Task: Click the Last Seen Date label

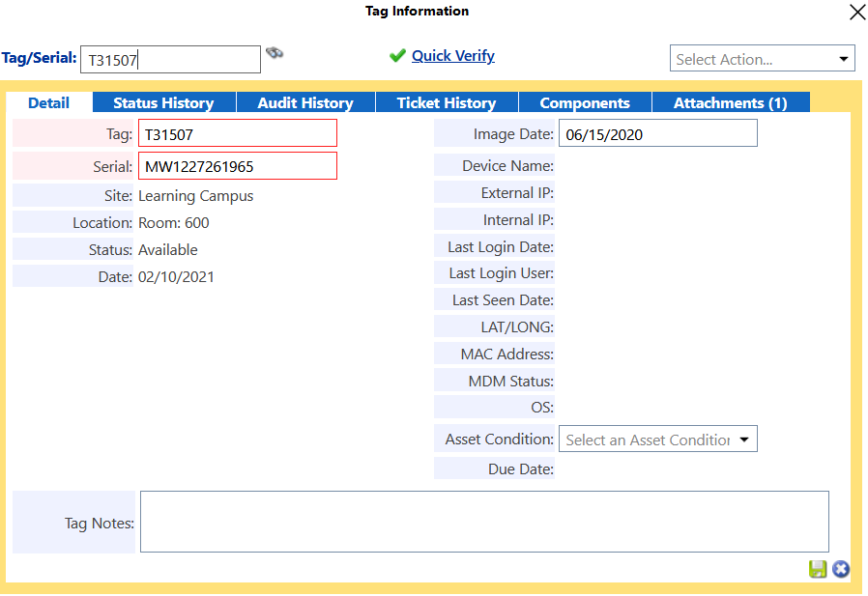Action: (x=504, y=300)
